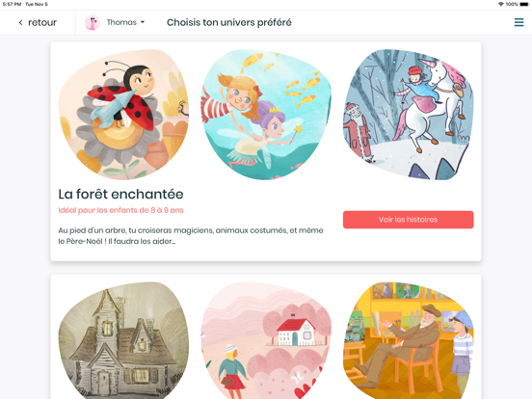
Task: Select the ladybug on flower illustration
Action: pyautogui.click(x=123, y=115)
